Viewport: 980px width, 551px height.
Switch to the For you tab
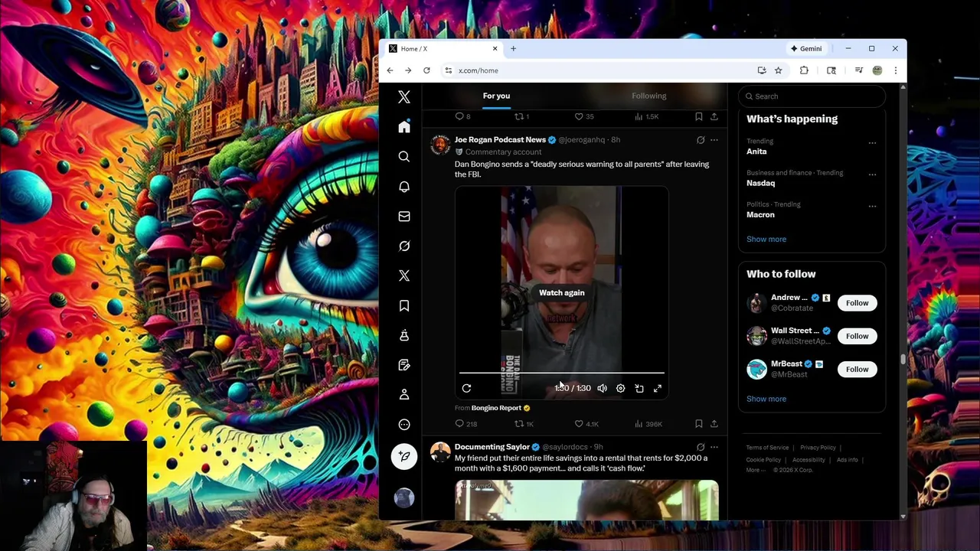[496, 96]
